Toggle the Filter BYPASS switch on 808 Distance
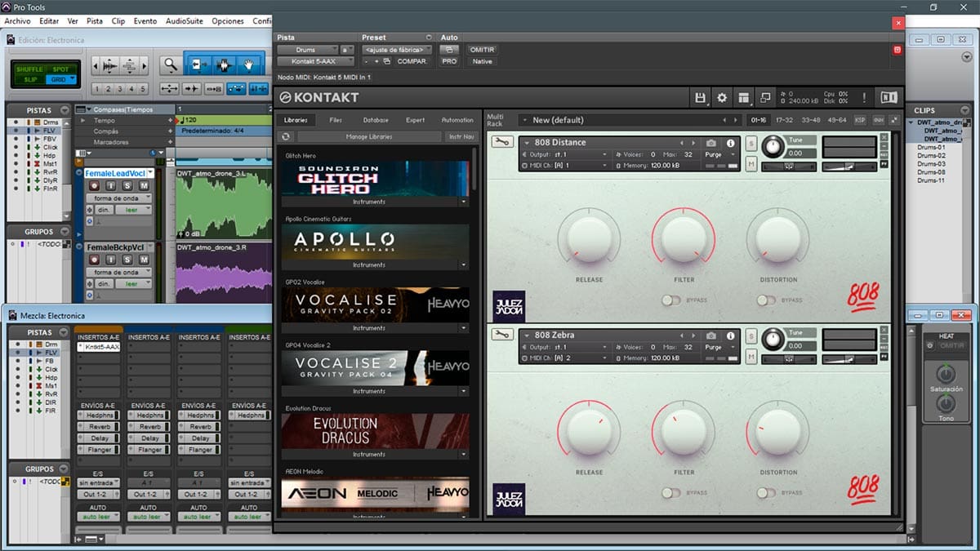This screenshot has width=980, height=551. pos(670,300)
